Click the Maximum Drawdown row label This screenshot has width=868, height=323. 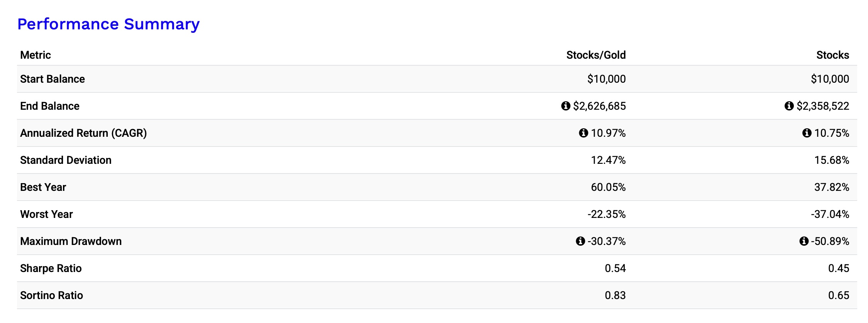point(71,241)
